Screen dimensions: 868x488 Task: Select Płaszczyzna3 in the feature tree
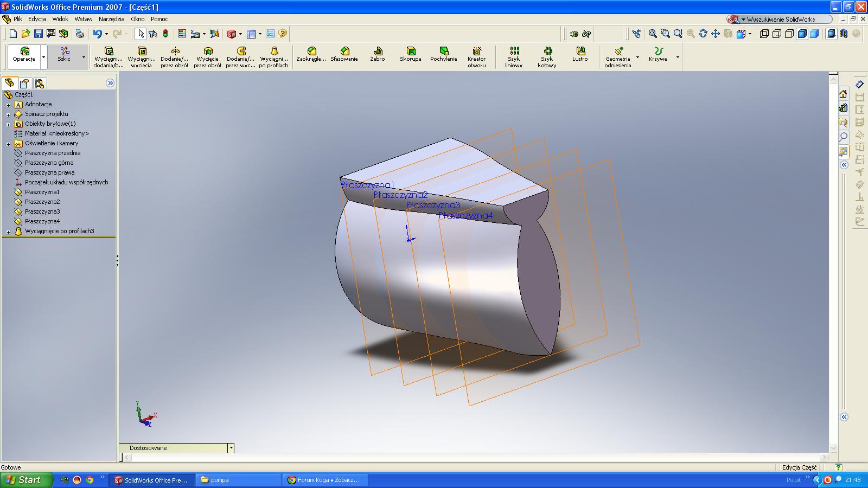(42, 211)
